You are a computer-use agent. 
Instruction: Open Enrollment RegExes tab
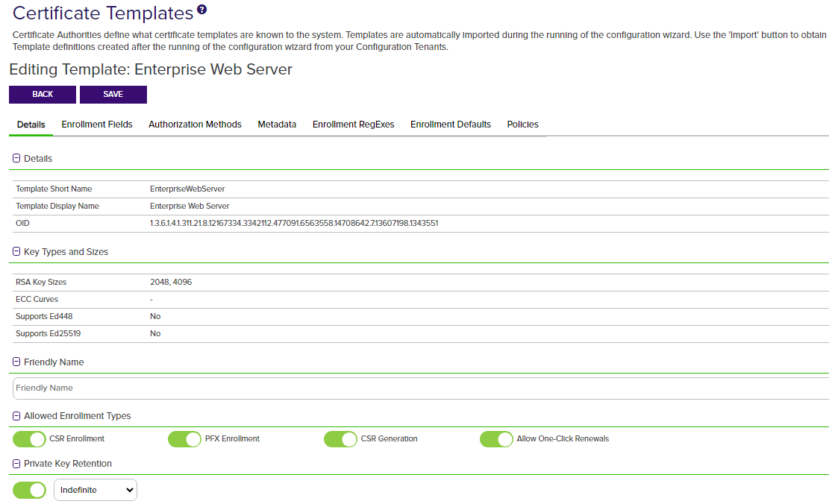coord(353,125)
